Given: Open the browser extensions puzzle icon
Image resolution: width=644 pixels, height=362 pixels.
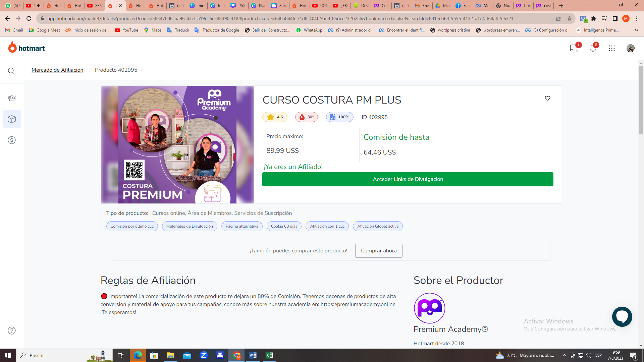Looking at the screenshot, I should click(594, 18).
